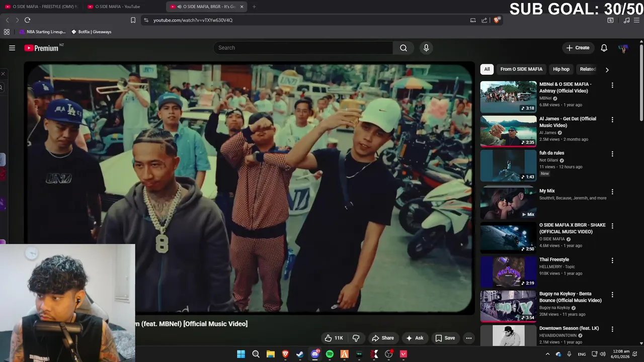
Task: Click the Create button
Action: click(578, 48)
